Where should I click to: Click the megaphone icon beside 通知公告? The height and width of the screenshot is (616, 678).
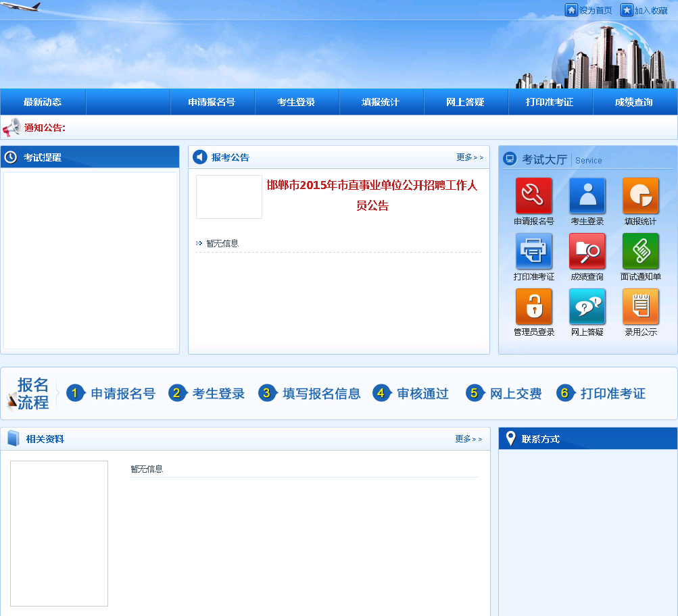[x=11, y=128]
